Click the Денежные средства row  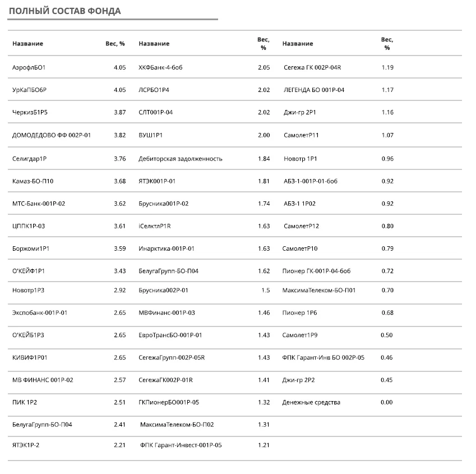pos(311,402)
